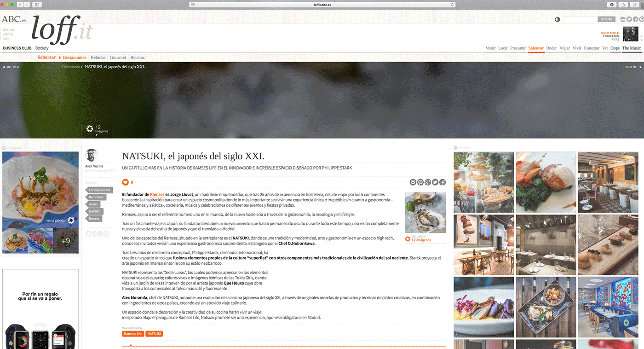This screenshot has height=349, width=644.
Task: Click the BUSCAR search button
Action: [x=606, y=19]
